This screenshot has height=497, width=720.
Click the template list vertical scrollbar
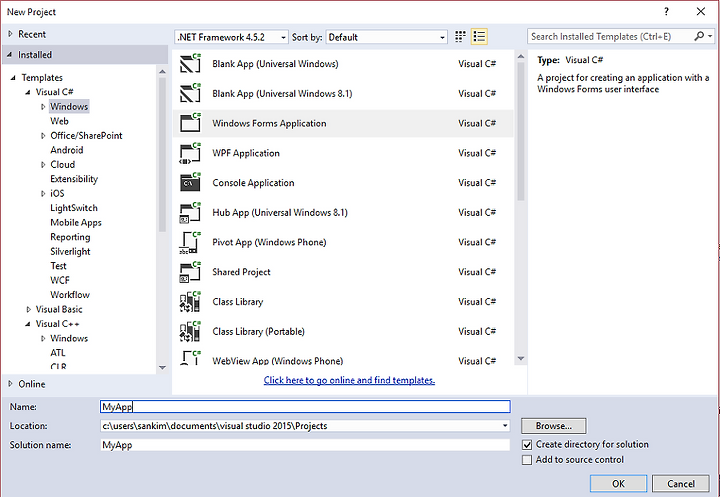(521, 131)
